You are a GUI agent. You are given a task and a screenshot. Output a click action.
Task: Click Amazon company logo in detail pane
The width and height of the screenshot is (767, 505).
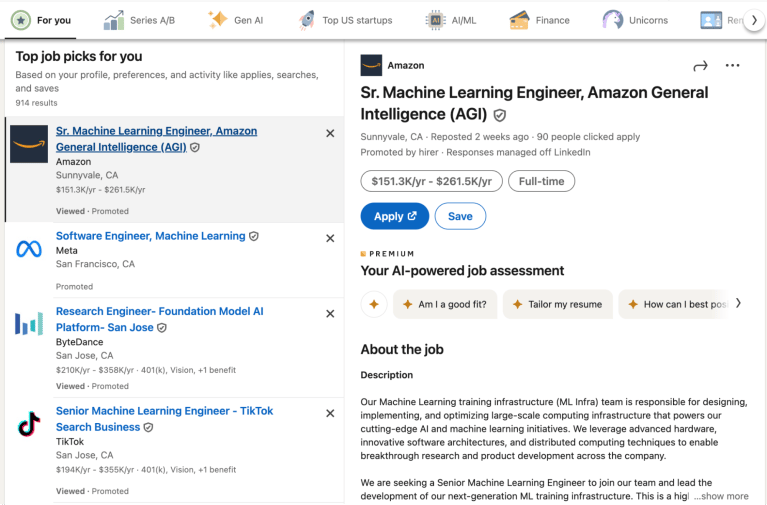click(371, 66)
